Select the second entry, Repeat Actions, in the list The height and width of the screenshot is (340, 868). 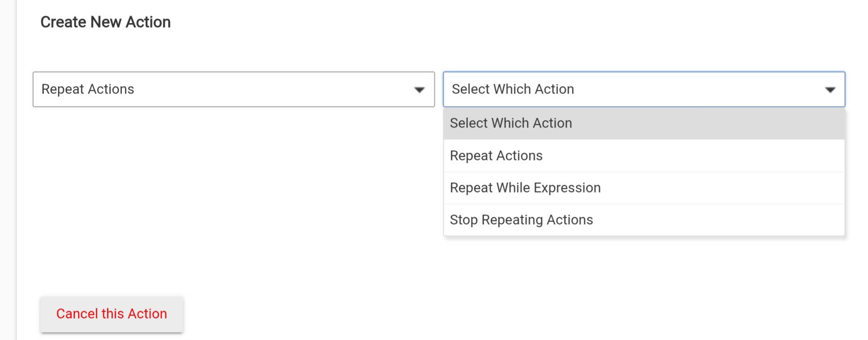pos(496,156)
